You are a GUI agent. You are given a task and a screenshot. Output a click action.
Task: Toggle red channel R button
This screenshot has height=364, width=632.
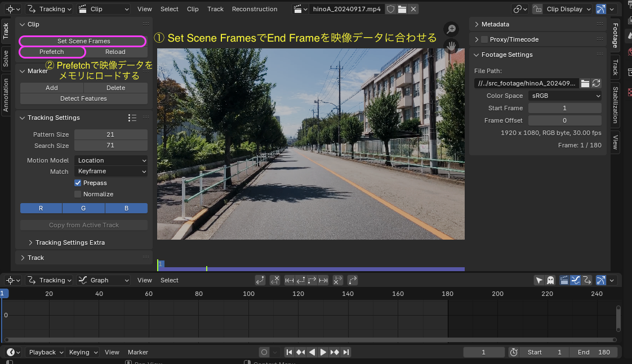pyautogui.click(x=41, y=208)
